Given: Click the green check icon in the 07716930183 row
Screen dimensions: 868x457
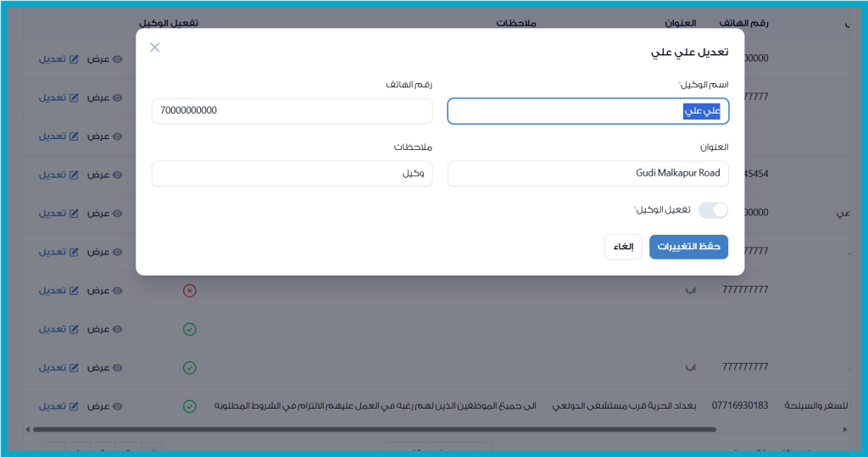Looking at the screenshot, I should click(190, 406).
